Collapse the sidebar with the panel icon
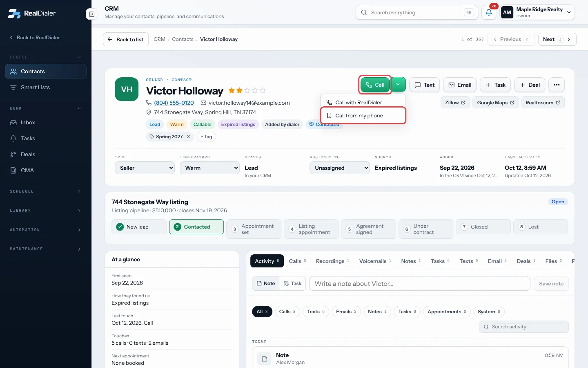The image size is (588, 368). 91,14
